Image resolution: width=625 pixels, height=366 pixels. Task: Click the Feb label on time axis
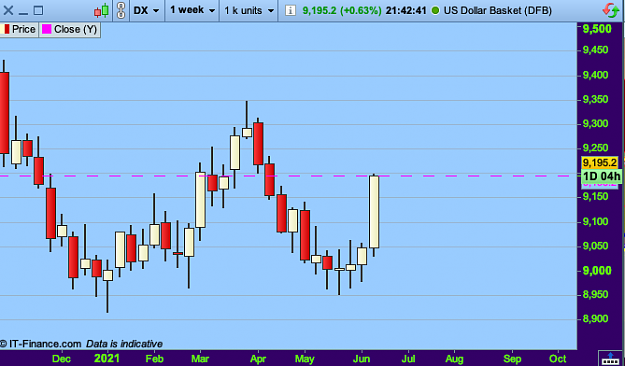pyautogui.click(x=154, y=359)
